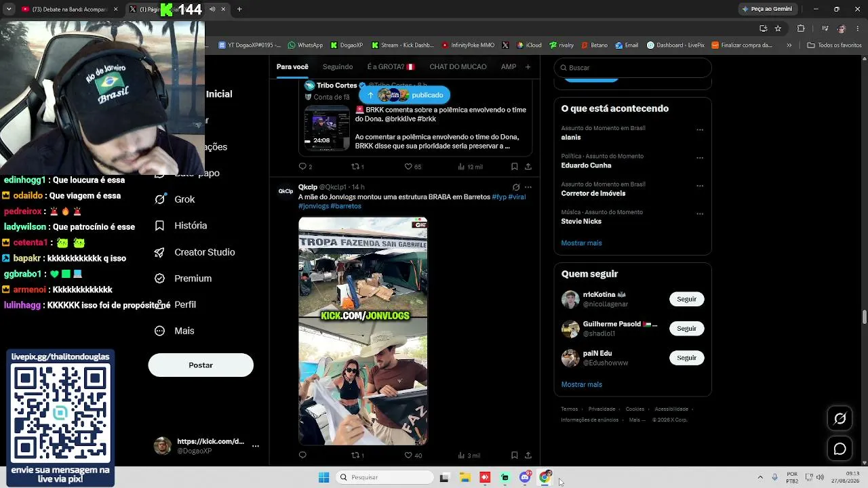Image resolution: width=868 pixels, height=488 pixels.
Task: Click the #jonvlogs hashtag in Qkclp post
Action: (x=313, y=206)
